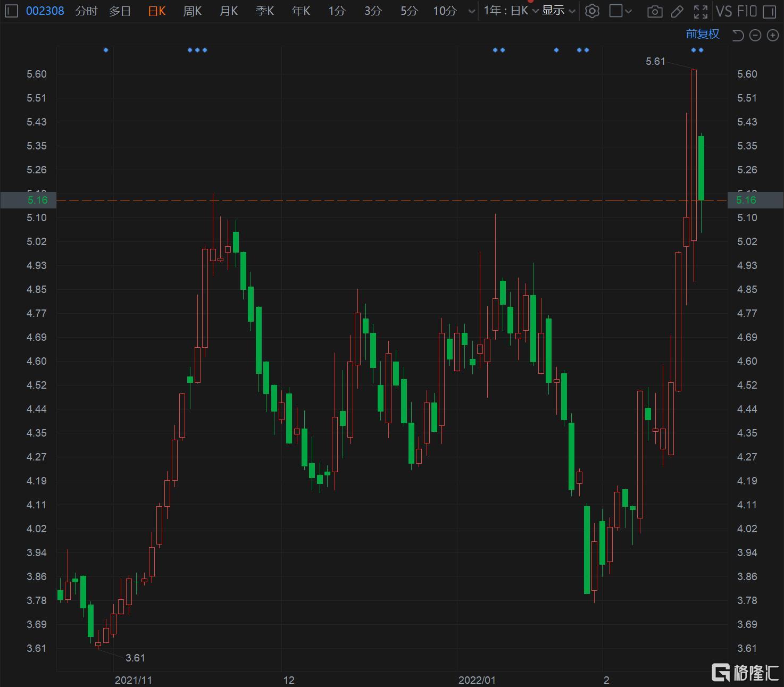Click stock code 002308
The image size is (784, 687).
[x=45, y=11]
